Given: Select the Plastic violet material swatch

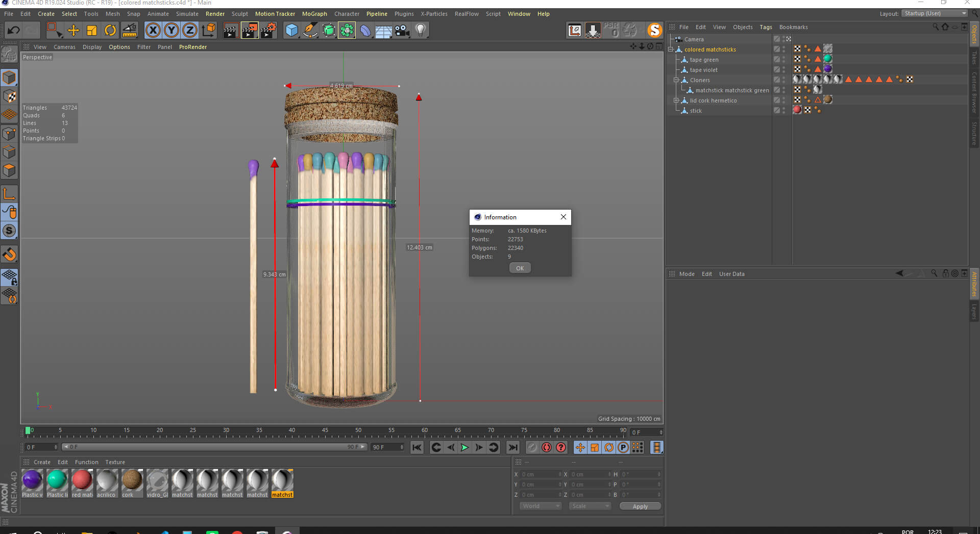Looking at the screenshot, I should point(32,483).
